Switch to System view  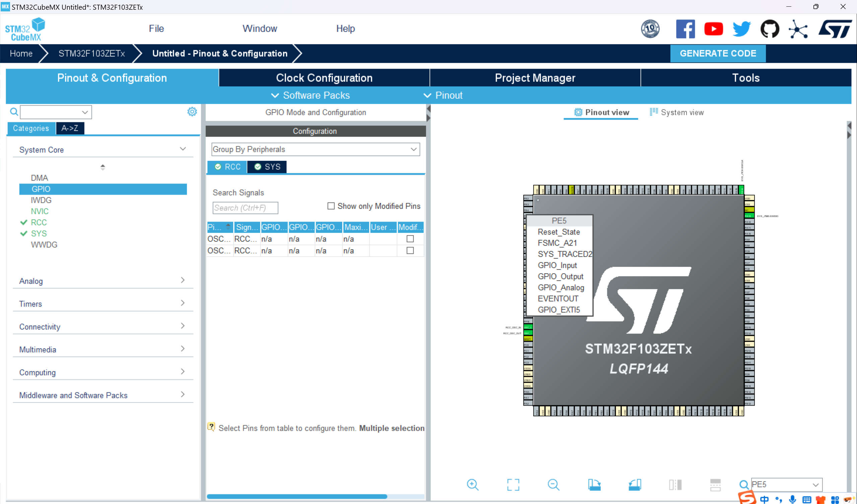pyautogui.click(x=677, y=113)
